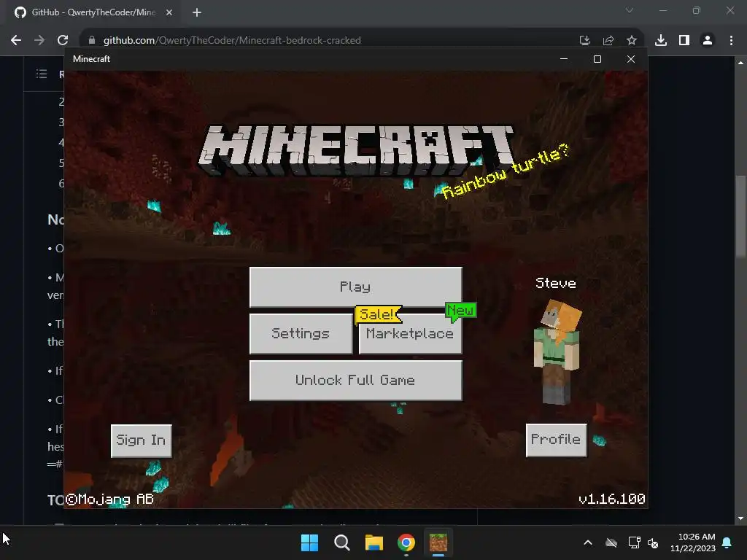Image resolution: width=747 pixels, height=560 pixels.
Task: Select Minecraft taskbar icon
Action: (438, 542)
